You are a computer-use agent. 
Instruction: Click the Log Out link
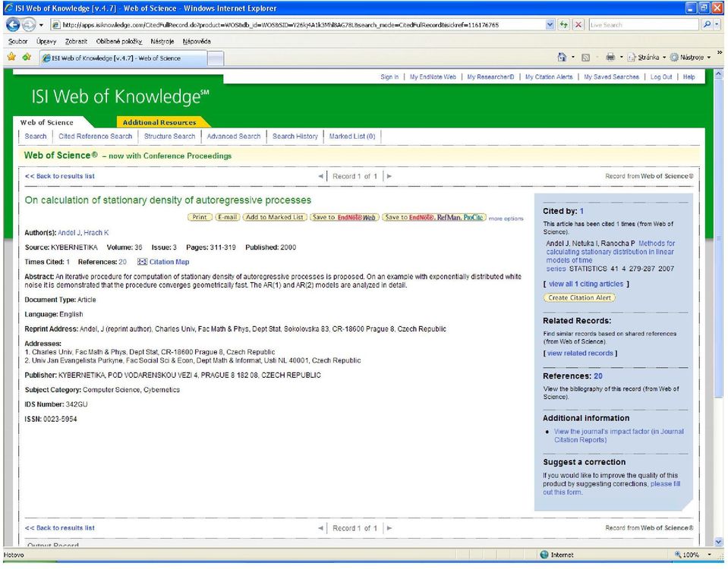click(660, 77)
